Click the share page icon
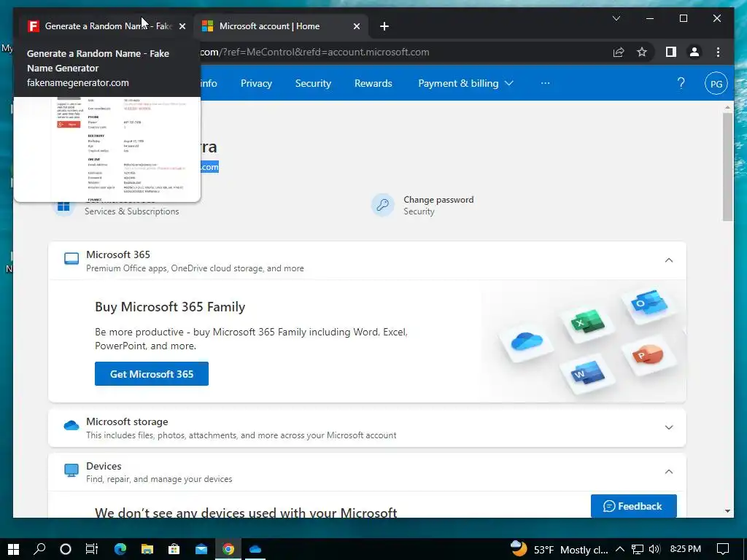Image resolution: width=747 pixels, height=560 pixels. tap(619, 52)
